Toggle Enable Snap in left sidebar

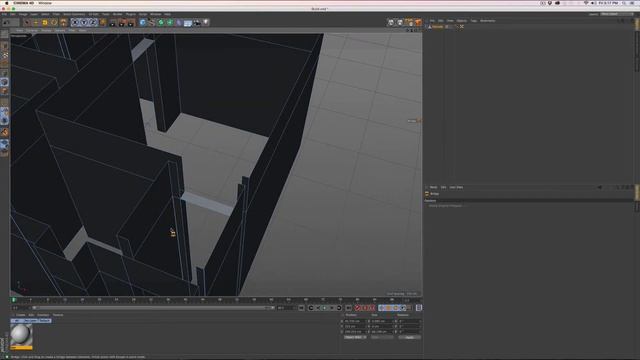coord(4,132)
